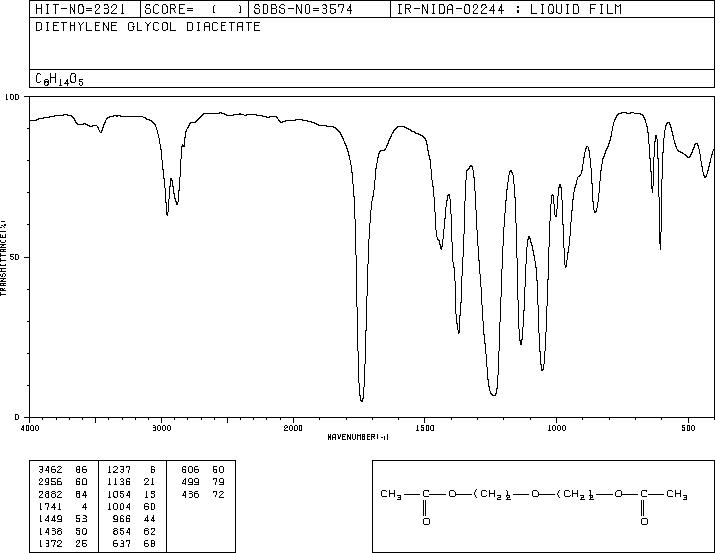Screen dimensions: 715x553
Task: Select peak table entry 1449
Action: pos(50,519)
